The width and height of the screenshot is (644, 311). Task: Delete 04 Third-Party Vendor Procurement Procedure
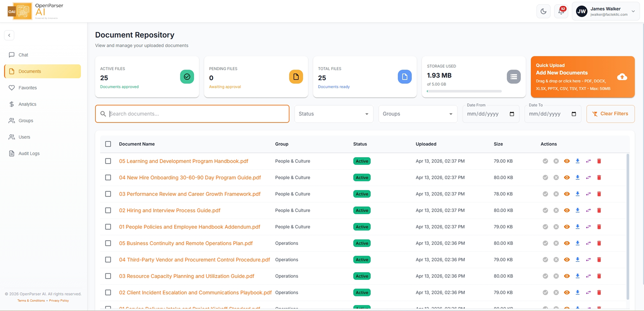[x=599, y=260]
